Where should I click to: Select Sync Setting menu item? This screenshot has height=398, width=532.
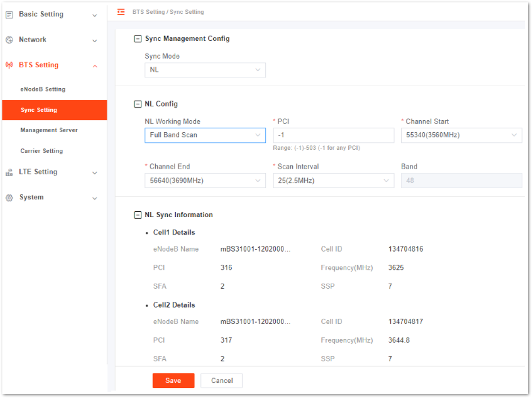(x=54, y=110)
